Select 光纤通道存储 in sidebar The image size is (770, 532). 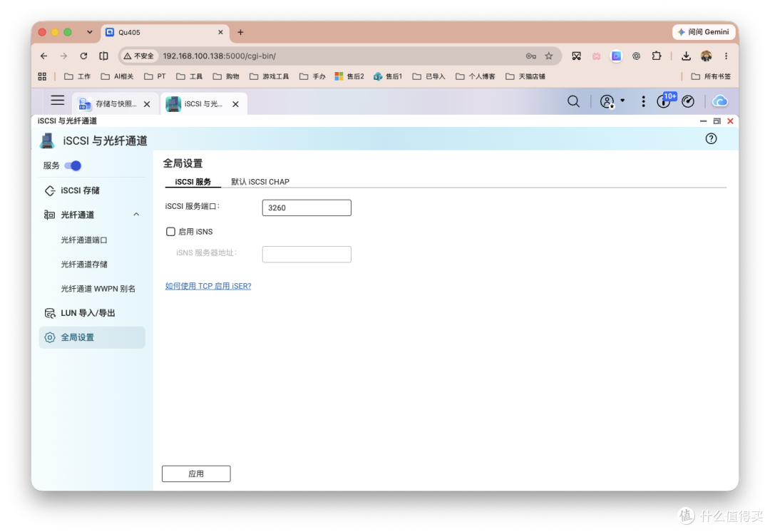(x=84, y=265)
